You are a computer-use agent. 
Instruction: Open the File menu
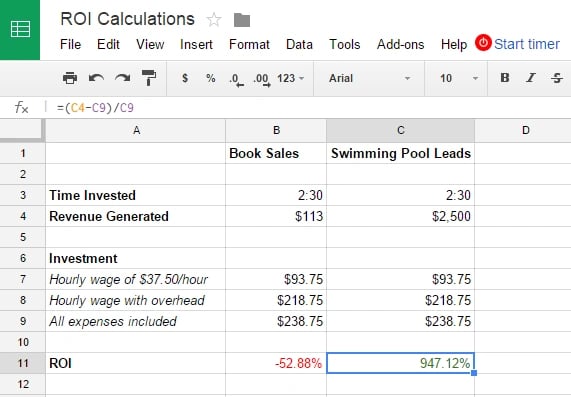70,44
